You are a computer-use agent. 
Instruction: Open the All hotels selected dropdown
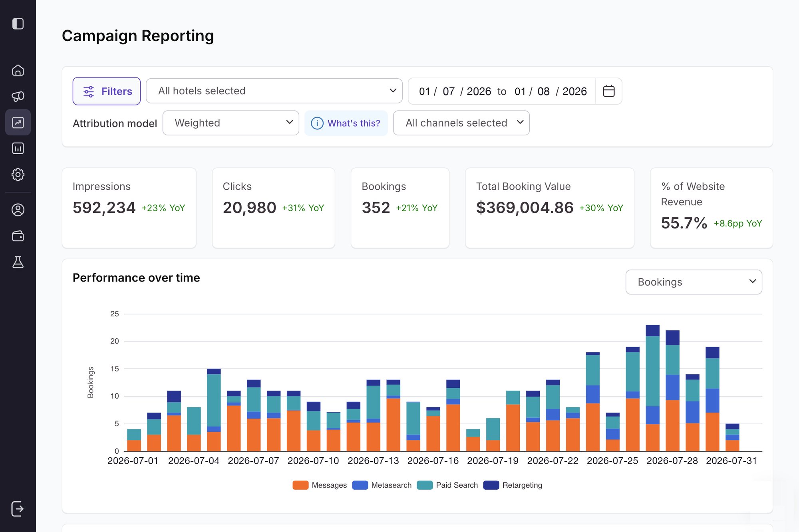pyautogui.click(x=274, y=91)
